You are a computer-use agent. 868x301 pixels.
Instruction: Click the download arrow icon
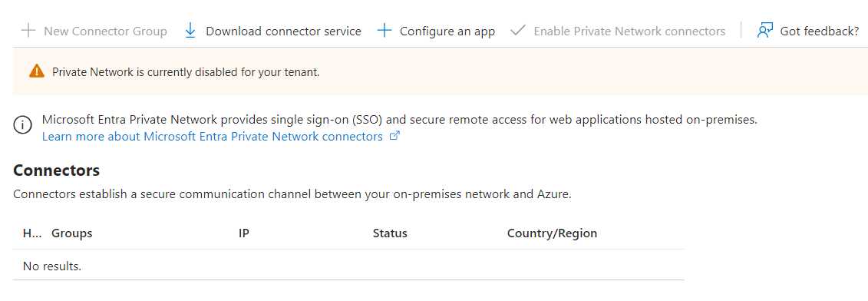click(190, 31)
